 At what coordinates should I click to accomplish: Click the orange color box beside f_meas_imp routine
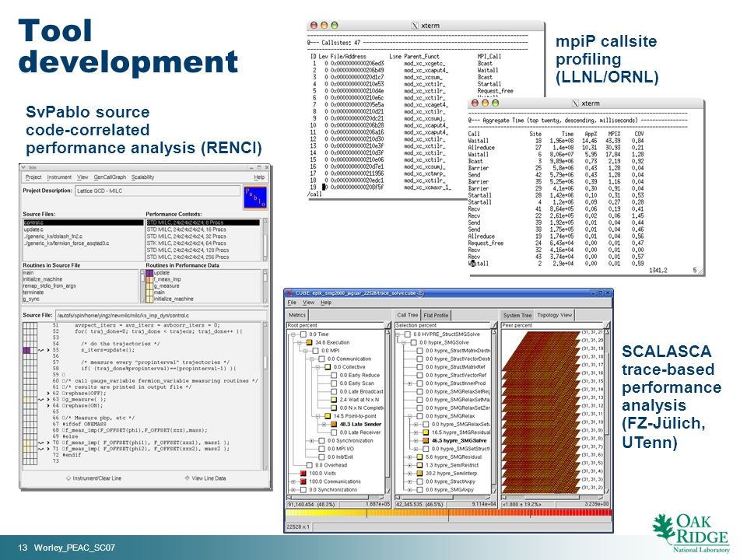coord(149,279)
